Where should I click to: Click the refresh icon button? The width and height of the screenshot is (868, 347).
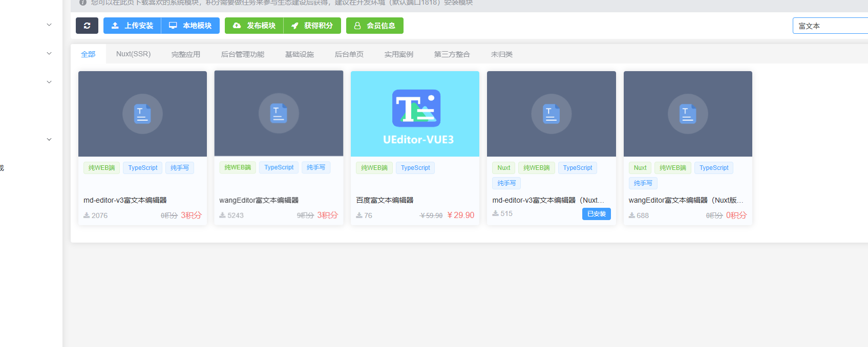click(x=87, y=26)
